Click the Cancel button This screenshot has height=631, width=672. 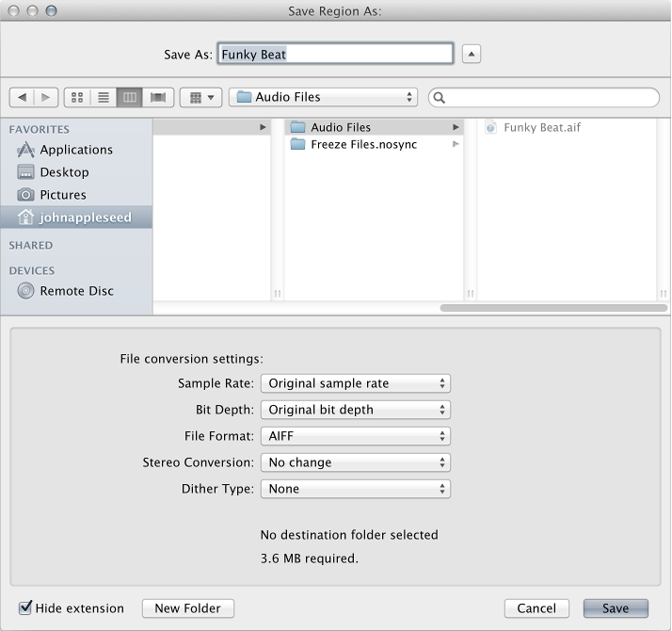[536, 608]
